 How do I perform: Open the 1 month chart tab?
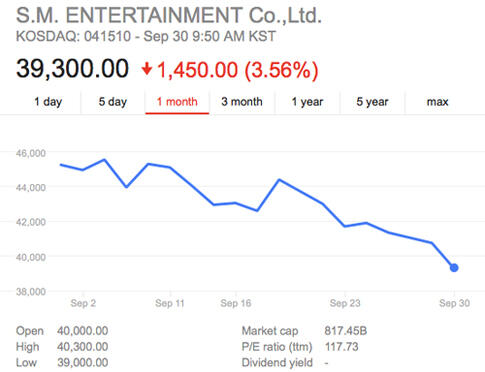point(177,102)
